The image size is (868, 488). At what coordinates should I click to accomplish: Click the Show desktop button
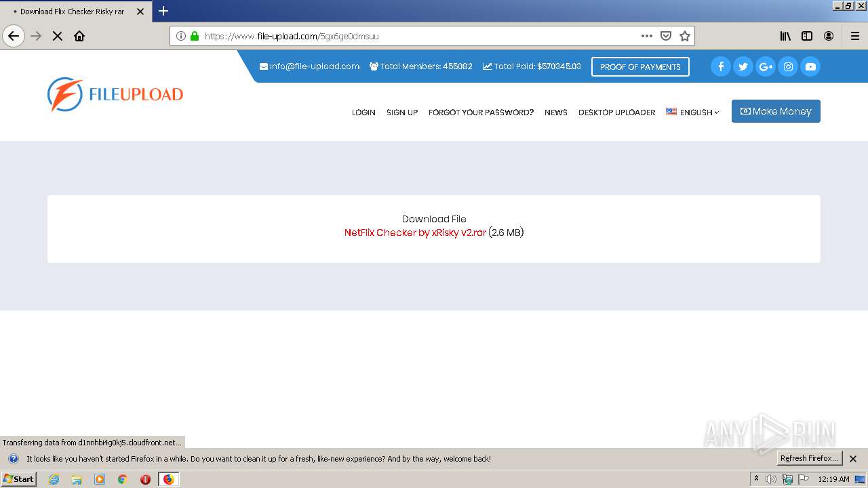coord(861,479)
